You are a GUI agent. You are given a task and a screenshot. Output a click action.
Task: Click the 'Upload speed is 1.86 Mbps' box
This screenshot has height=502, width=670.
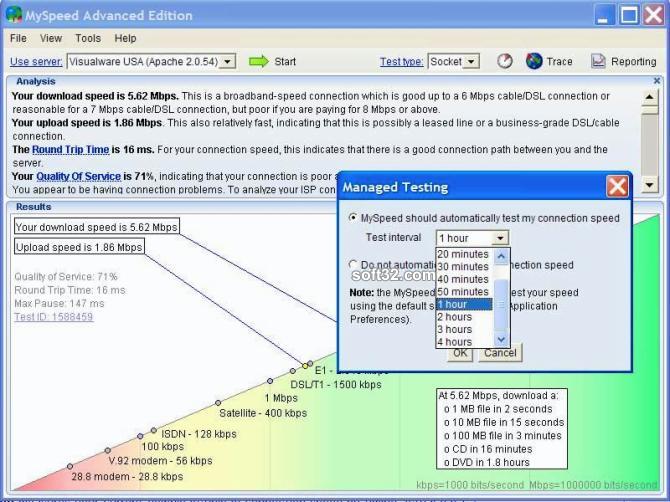point(79,247)
